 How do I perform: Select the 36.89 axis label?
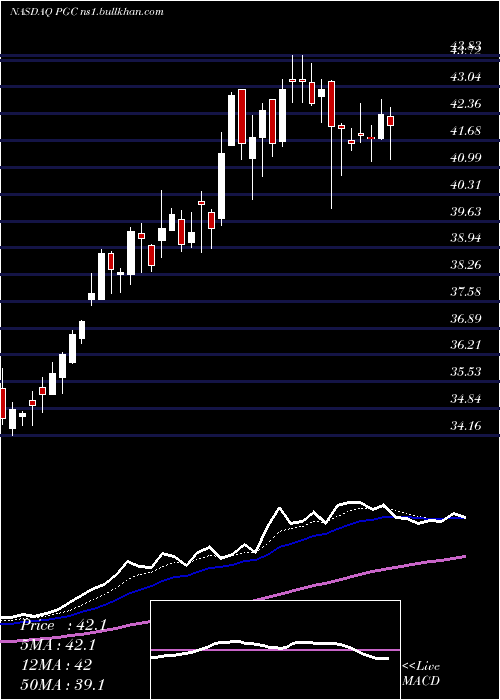click(x=466, y=318)
